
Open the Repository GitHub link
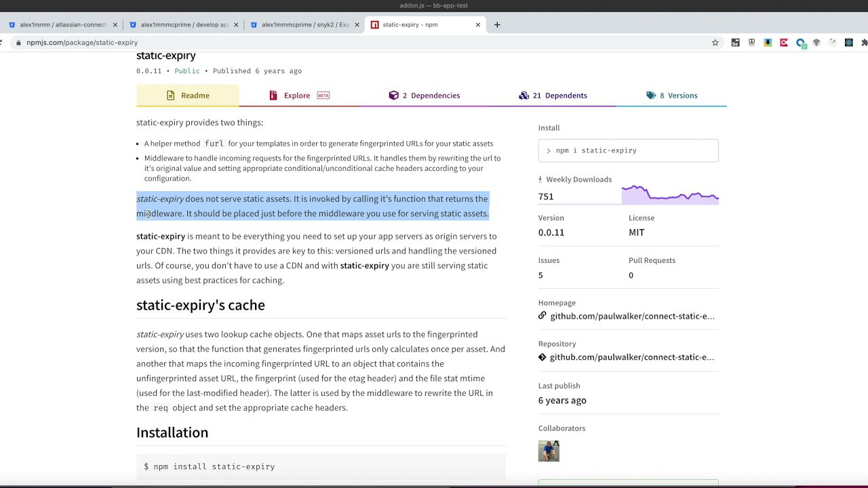coord(632,357)
